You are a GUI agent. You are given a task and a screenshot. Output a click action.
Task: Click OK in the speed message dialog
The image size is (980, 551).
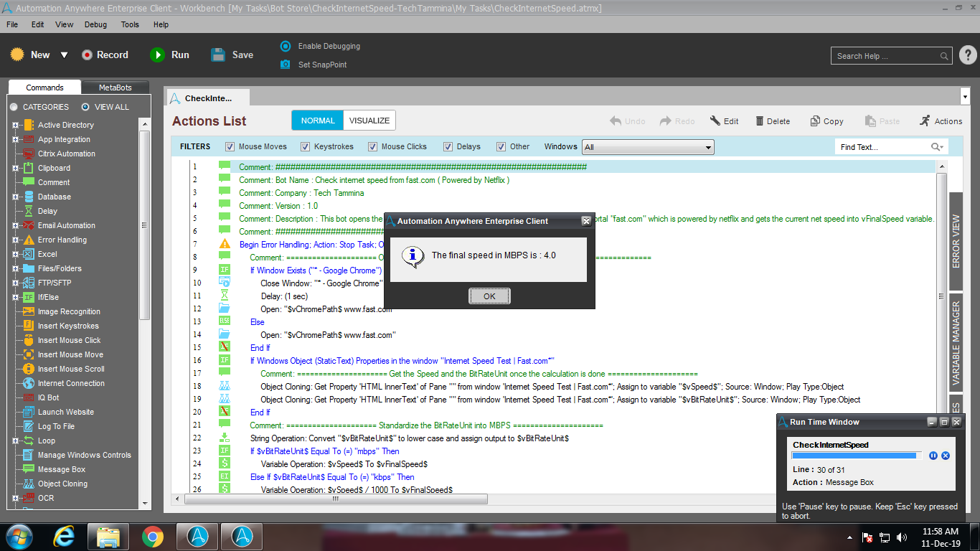pos(489,296)
